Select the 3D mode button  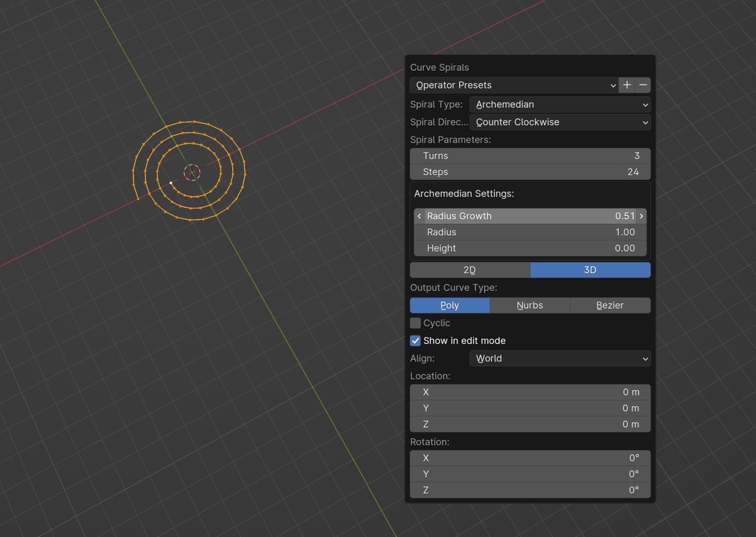coord(591,270)
